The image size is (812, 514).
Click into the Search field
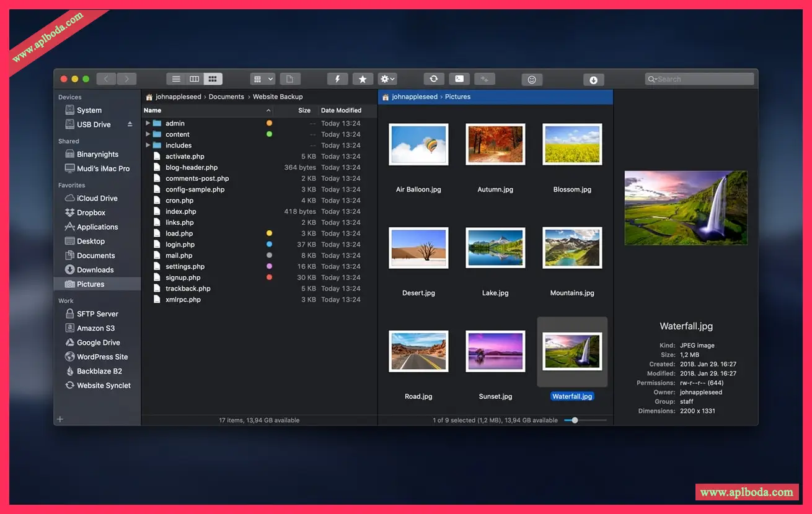click(x=700, y=79)
